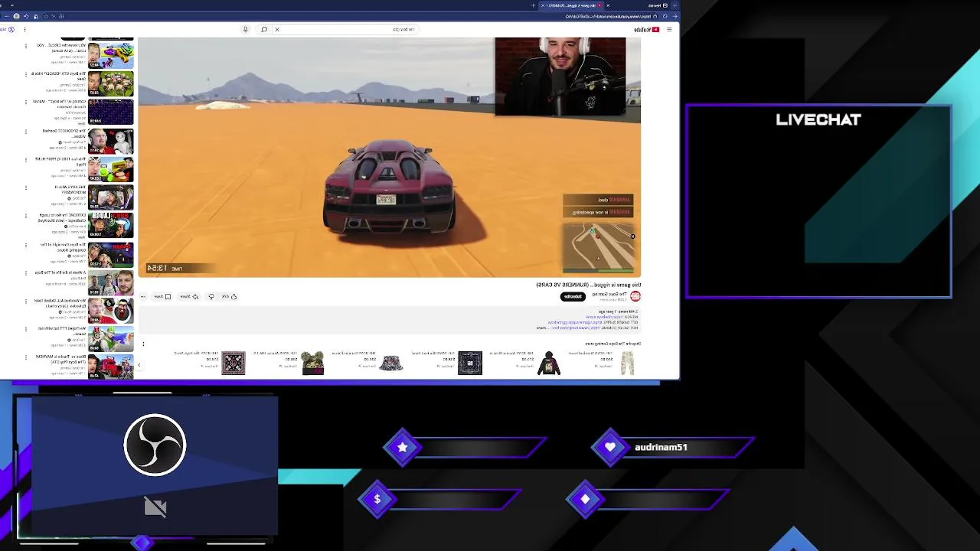Open options for DEADLY Hide & Seek video
The width and height of the screenshot is (980, 551).
point(25,74)
